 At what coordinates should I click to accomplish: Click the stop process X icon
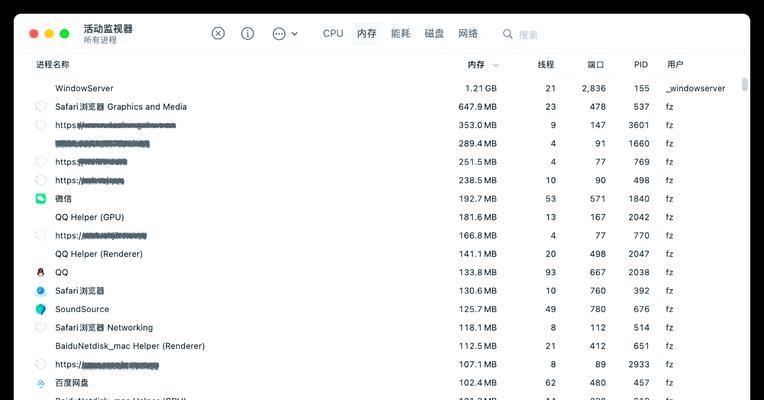pyautogui.click(x=218, y=34)
